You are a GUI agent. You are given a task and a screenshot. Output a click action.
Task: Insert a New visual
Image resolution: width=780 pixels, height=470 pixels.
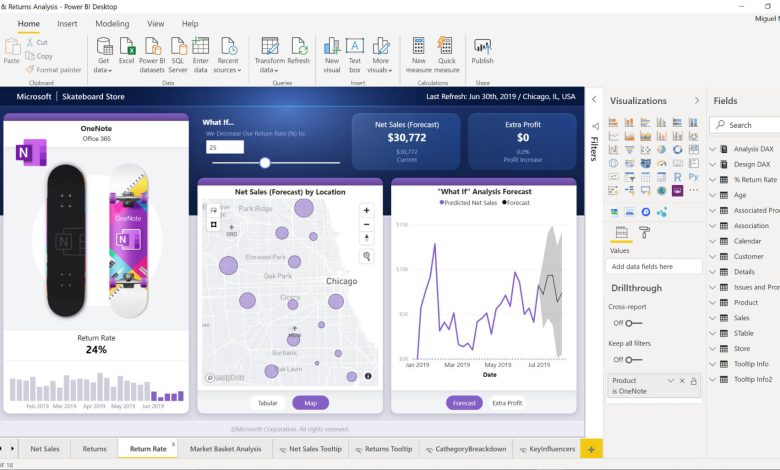(332, 55)
